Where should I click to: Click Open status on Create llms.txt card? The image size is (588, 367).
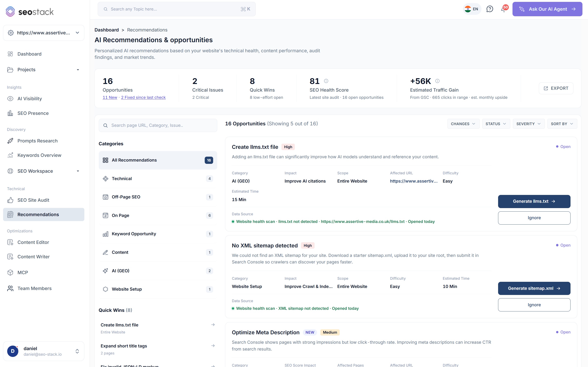(x=563, y=147)
